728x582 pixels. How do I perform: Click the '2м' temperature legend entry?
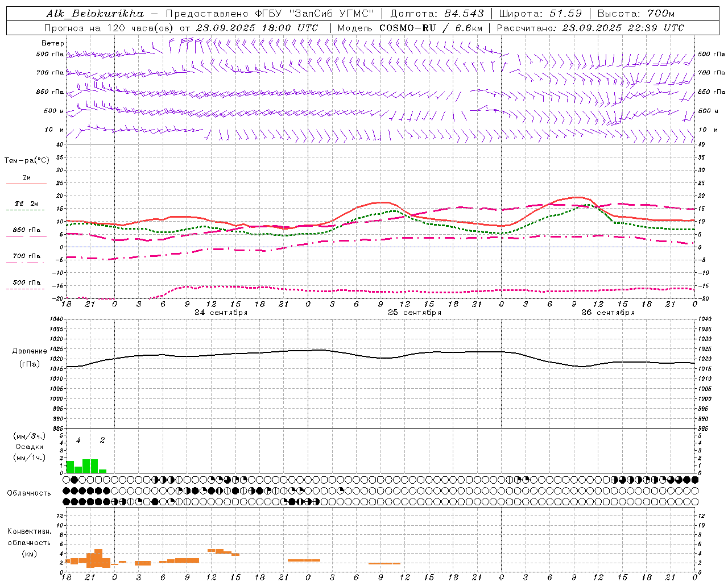(27, 178)
